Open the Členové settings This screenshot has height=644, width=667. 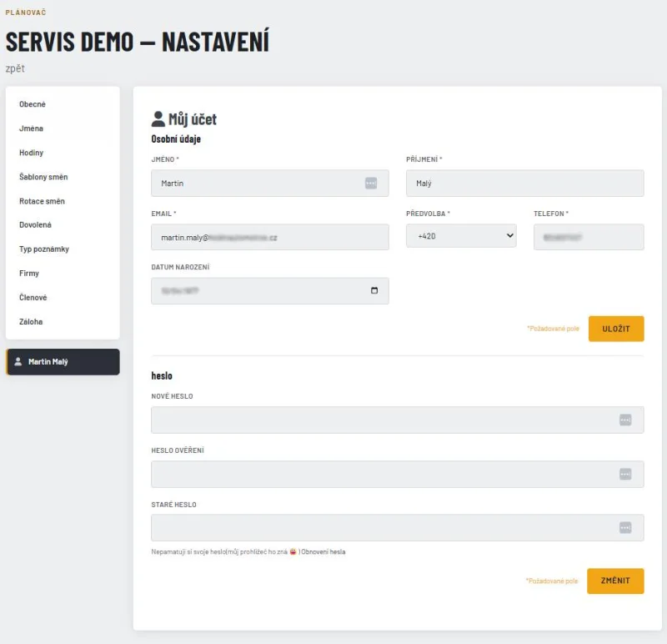click(33, 298)
